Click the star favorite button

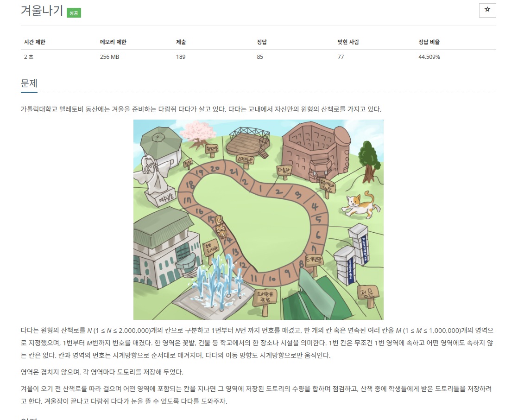pyautogui.click(x=487, y=10)
